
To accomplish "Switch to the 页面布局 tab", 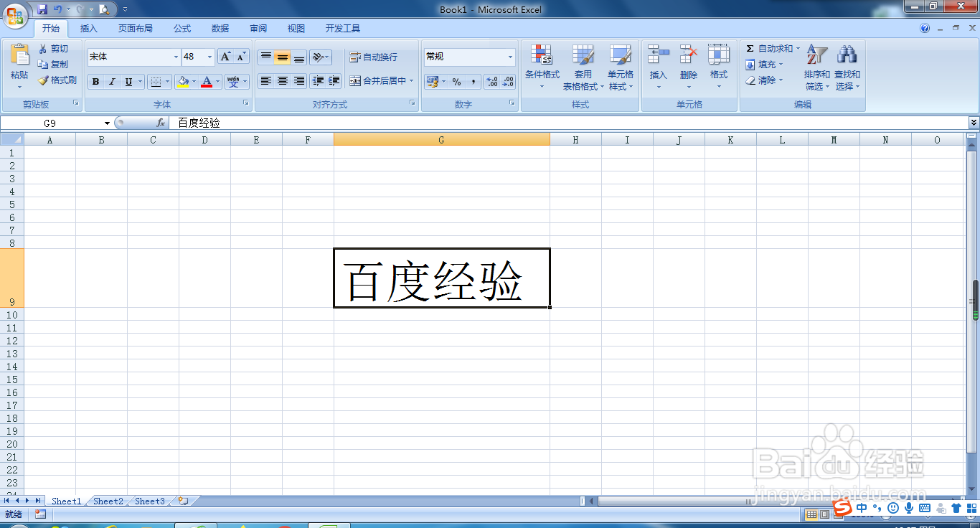I will pos(136,29).
